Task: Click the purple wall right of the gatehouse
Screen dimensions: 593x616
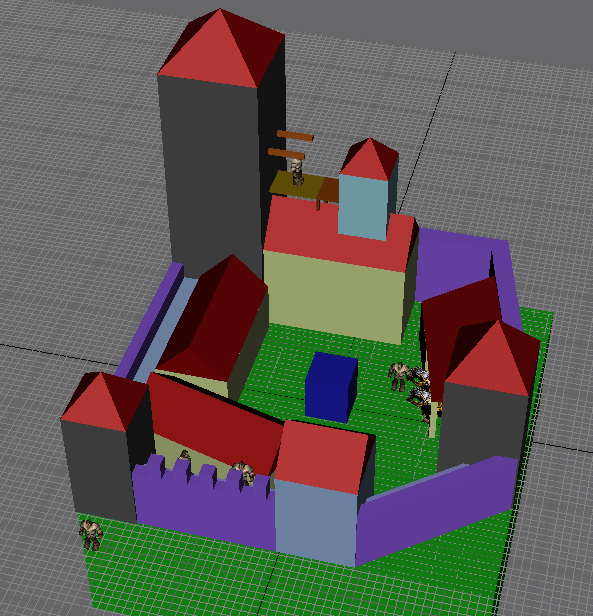Action: [436, 511]
